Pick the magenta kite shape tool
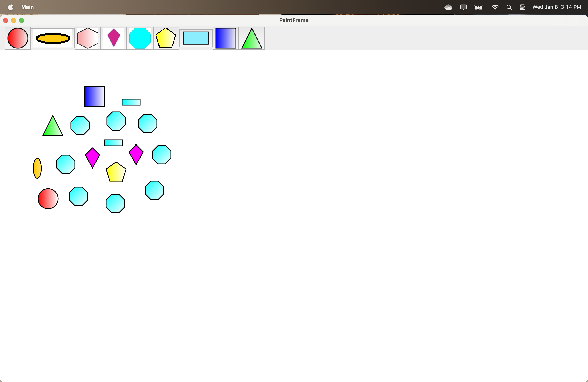Image resolution: width=588 pixels, height=382 pixels. 114,38
